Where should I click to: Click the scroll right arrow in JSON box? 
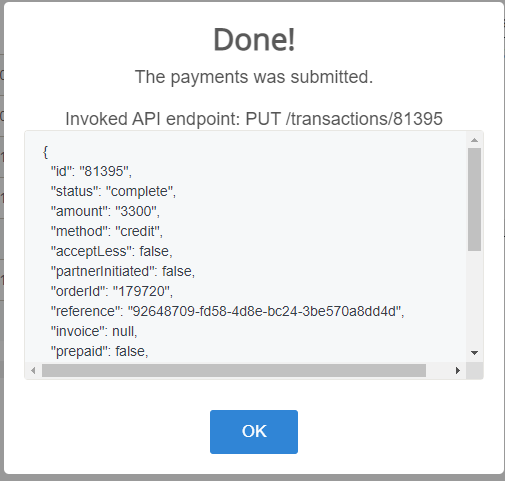pyautogui.click(x=458, y=370)
